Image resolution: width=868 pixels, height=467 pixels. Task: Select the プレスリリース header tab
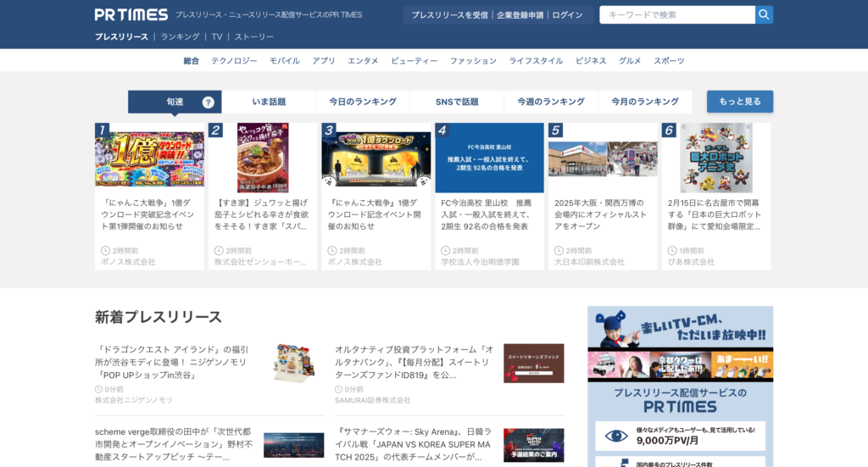click(121, 36)
